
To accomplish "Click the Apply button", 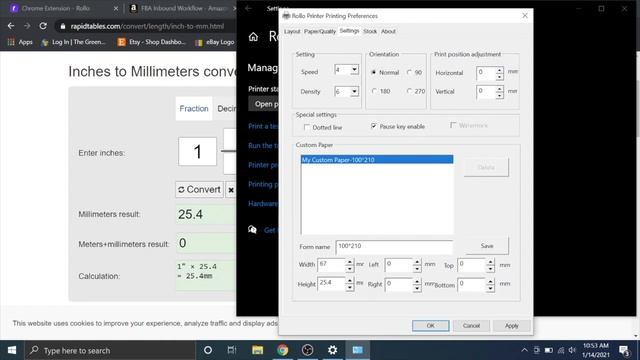I will 511,326.
